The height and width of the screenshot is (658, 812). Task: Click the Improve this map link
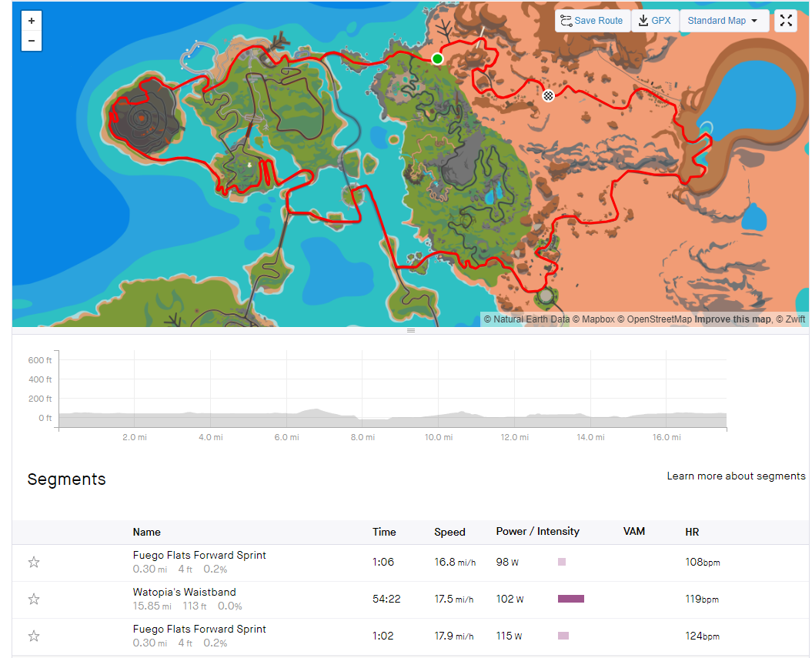pyautogui.click(x=732, y=319)
